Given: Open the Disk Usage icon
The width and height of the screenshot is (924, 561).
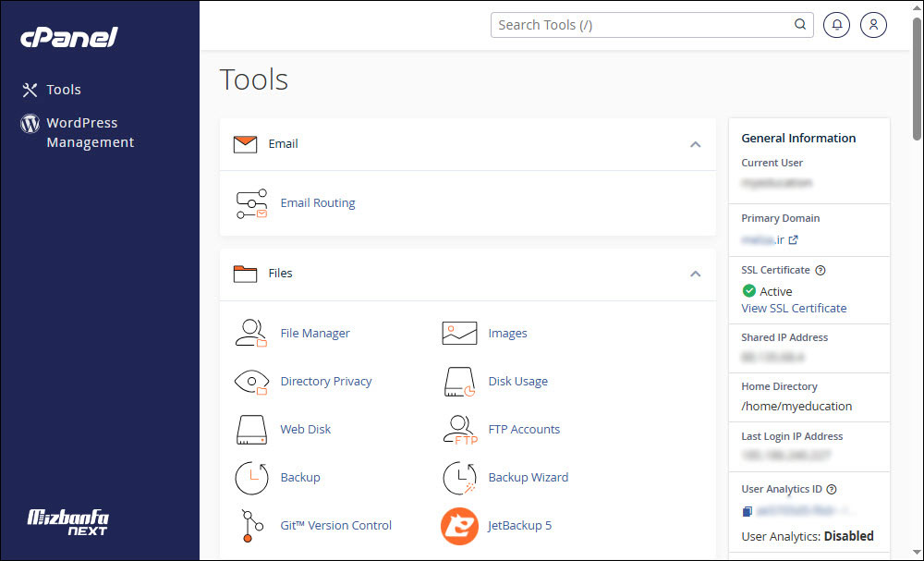Looking at the screenshot, I should (459, 381).
